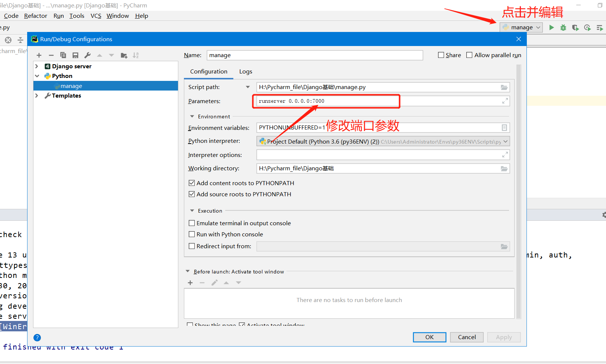
Task: Check Emulate terminal in output console
Action: tap(192, 223)
